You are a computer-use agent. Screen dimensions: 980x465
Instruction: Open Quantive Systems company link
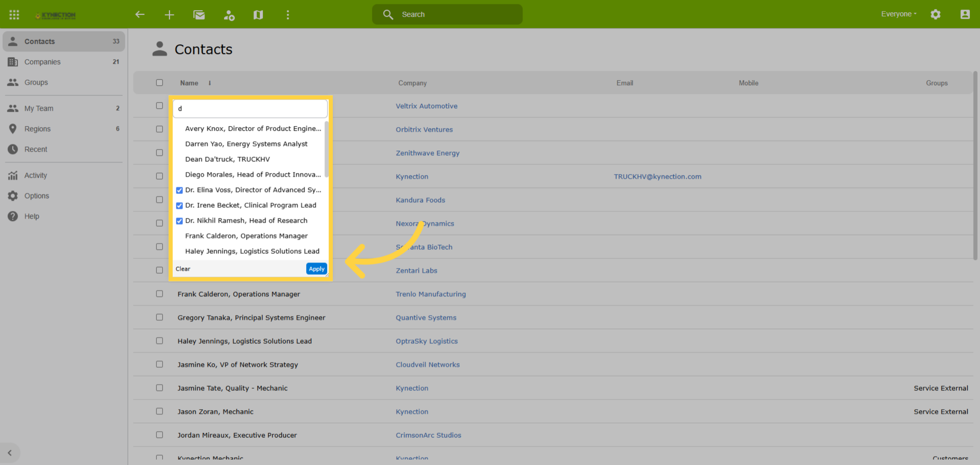tap(426, 317)
